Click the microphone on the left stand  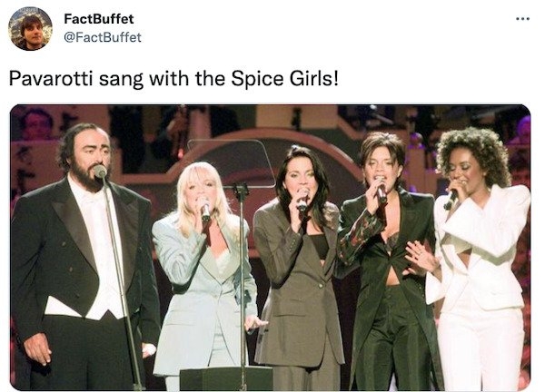coord(99,171)
